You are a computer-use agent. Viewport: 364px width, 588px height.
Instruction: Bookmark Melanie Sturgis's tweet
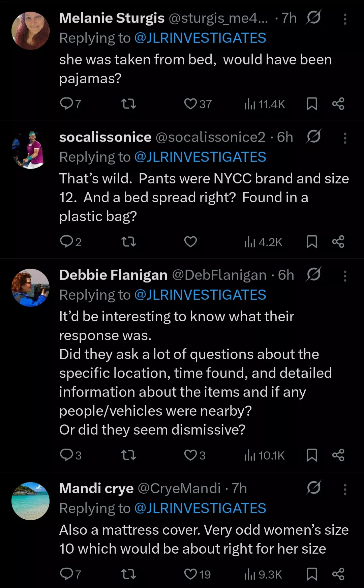coord(312,104)
